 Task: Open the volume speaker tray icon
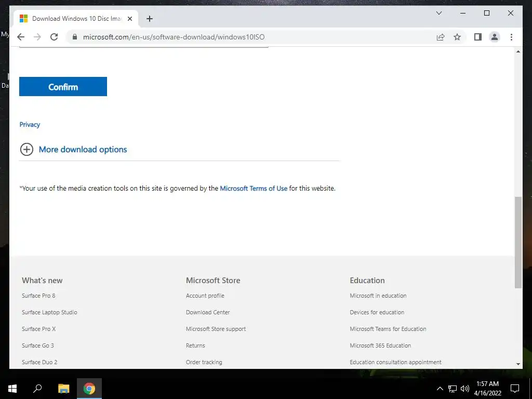click(465, 389)
